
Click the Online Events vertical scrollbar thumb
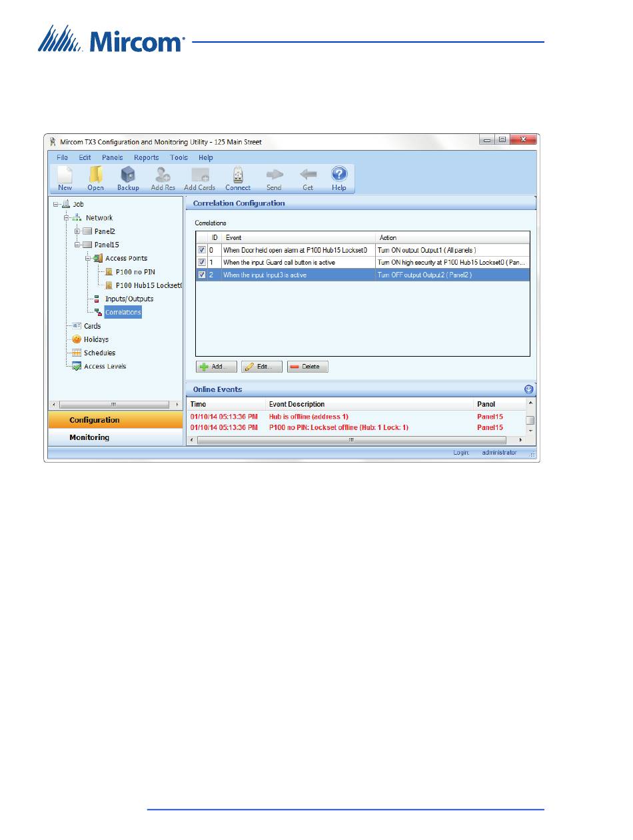[530, 420]
